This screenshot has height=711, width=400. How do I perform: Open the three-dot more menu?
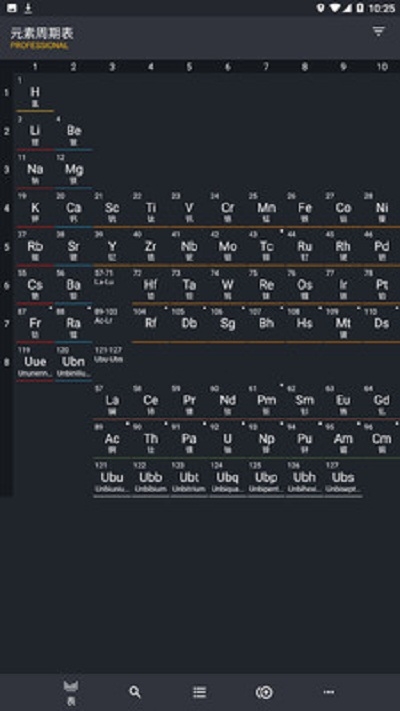pyautogui.click(x=329, y=692)
